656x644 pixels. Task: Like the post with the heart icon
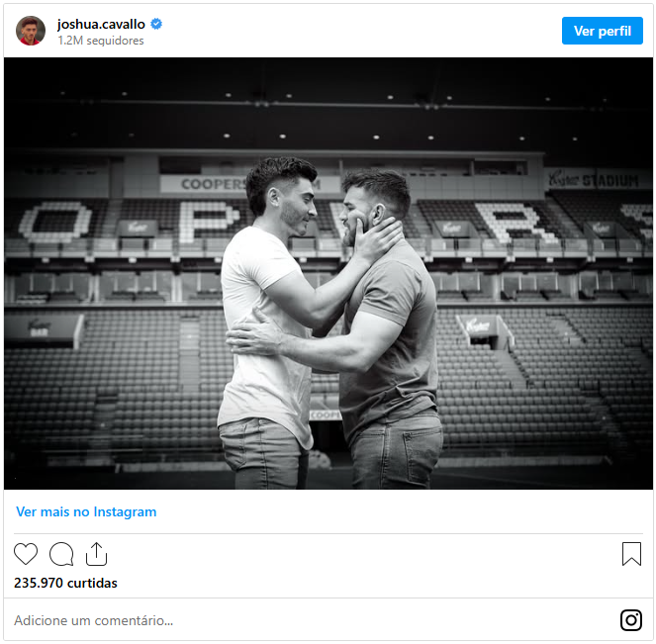[26, 554]
